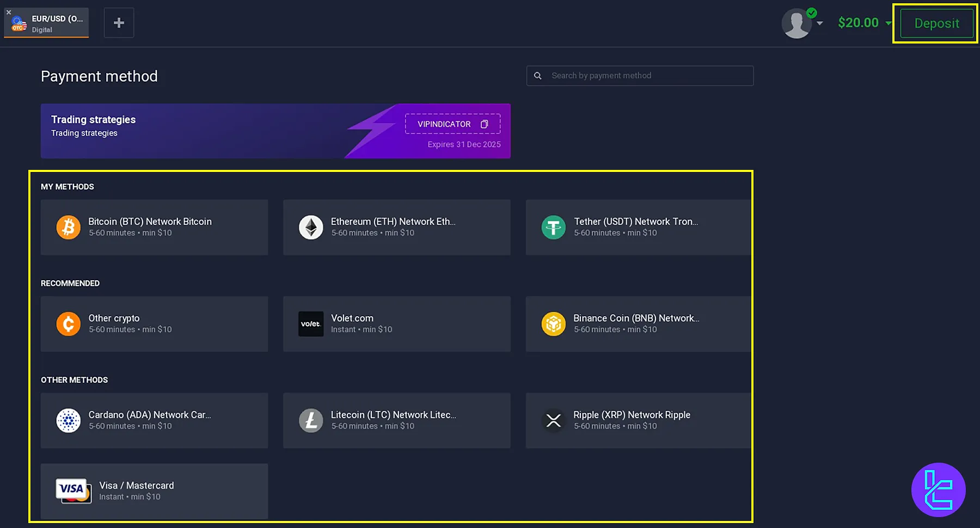Click the EUR/USD OTC flag icon
The height and width of the screenshot is (528, 980).
pos(19,24)
